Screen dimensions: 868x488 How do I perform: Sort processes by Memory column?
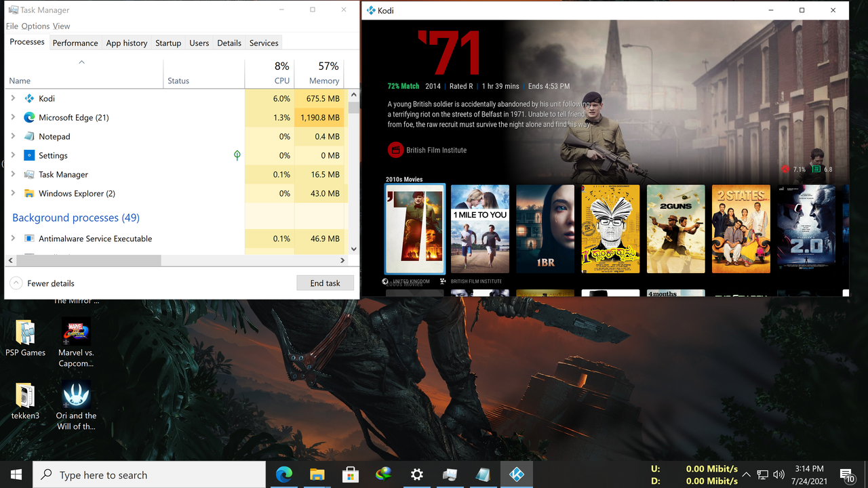tap(319, 73)
